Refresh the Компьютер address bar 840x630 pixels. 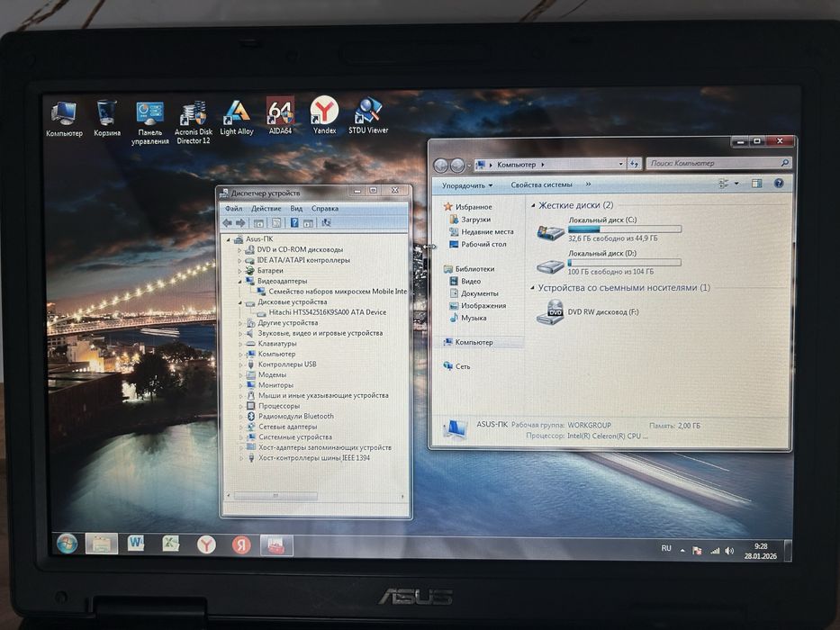pyautogui.click(x=635, y=164)
